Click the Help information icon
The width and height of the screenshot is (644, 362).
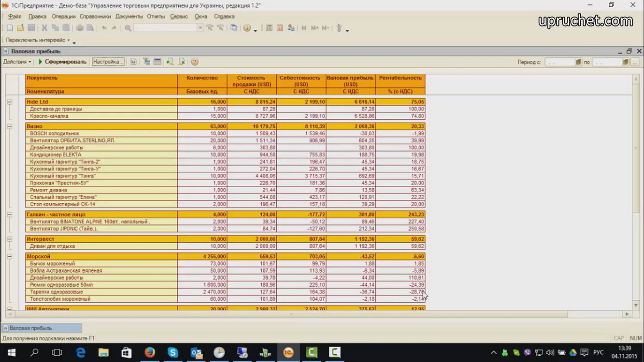click(247, 28)
